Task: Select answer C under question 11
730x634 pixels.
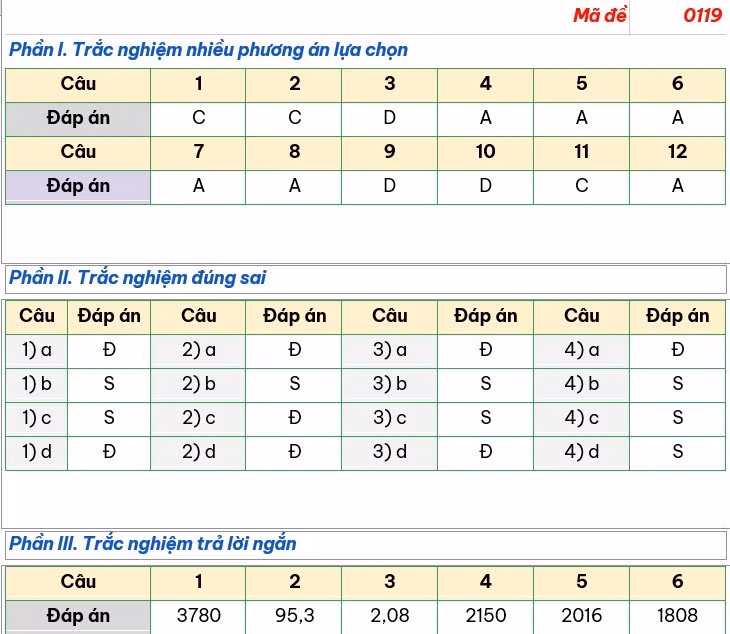Action: (x=581, y=186)
